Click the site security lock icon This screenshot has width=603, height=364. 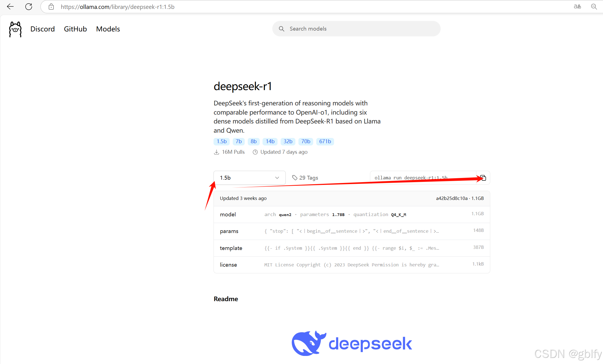51,7
